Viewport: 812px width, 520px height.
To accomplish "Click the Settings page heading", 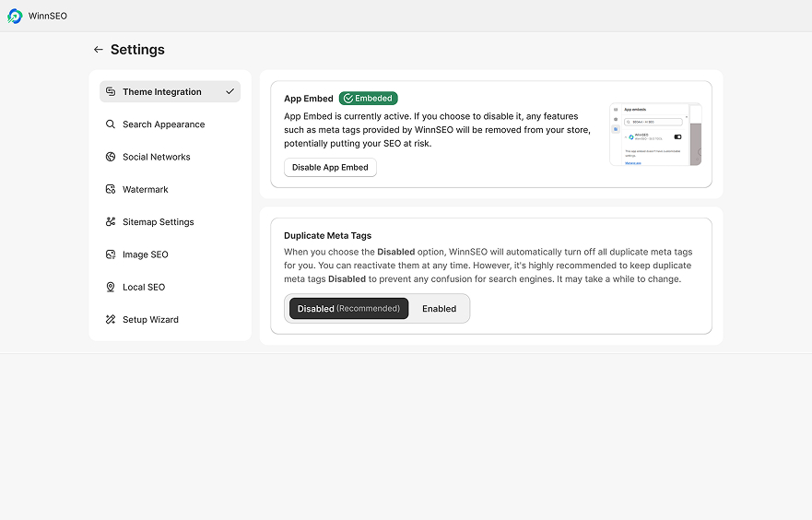I will [x=137, y=50].
